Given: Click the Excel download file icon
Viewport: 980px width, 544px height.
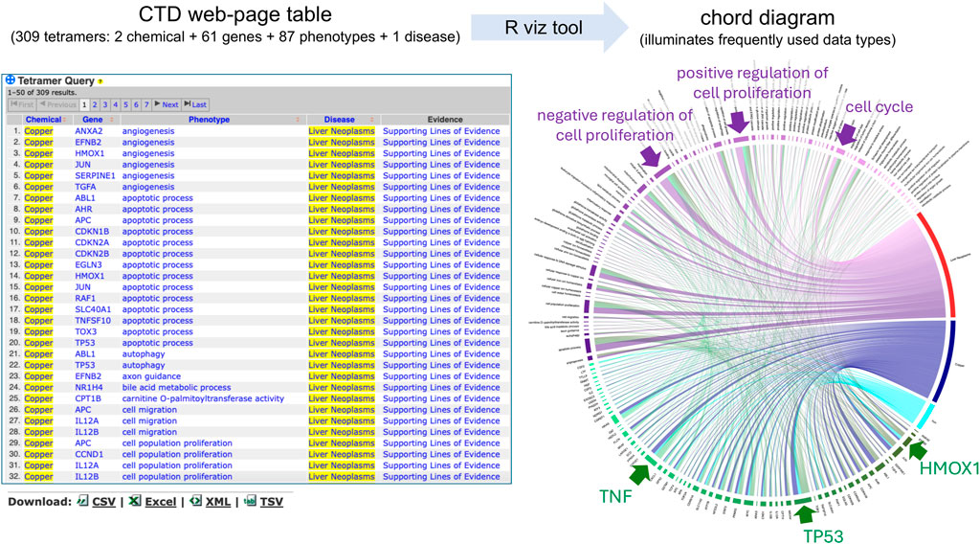Looking at the screenshot, I should click(x=134, y=501).
